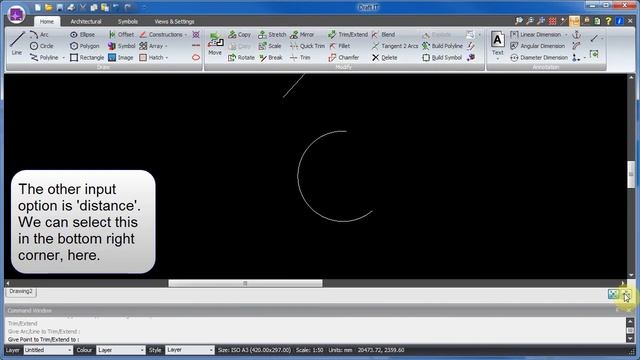This screenshot has width=640, height=360.
Task: Redo the last undone action
Action: pos(128,7)
